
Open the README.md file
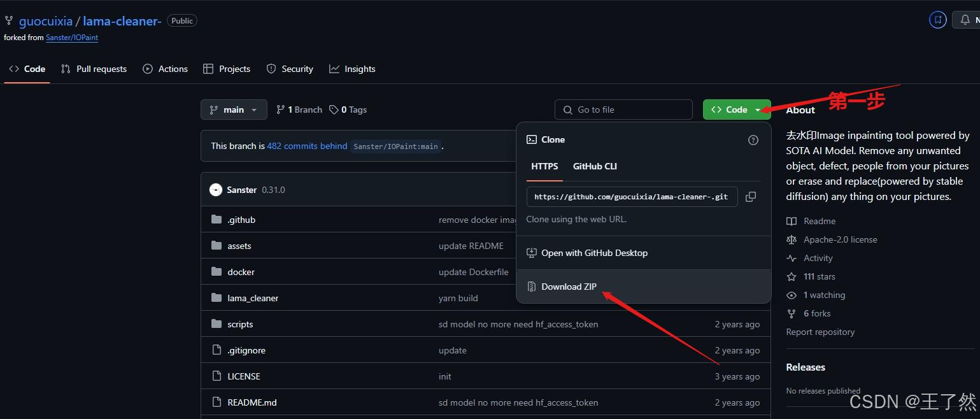pyautogui.click(x=252, y=402)
